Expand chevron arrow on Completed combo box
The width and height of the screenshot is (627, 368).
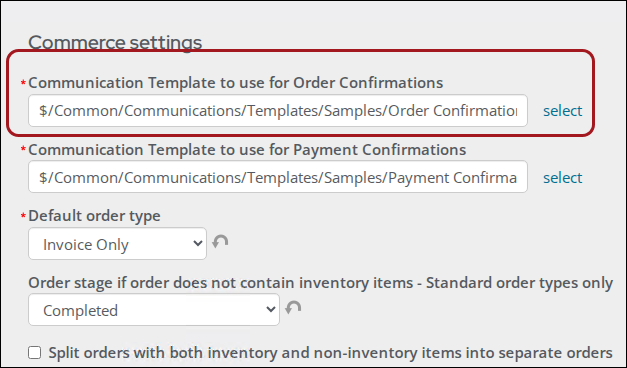click(271, 309)
